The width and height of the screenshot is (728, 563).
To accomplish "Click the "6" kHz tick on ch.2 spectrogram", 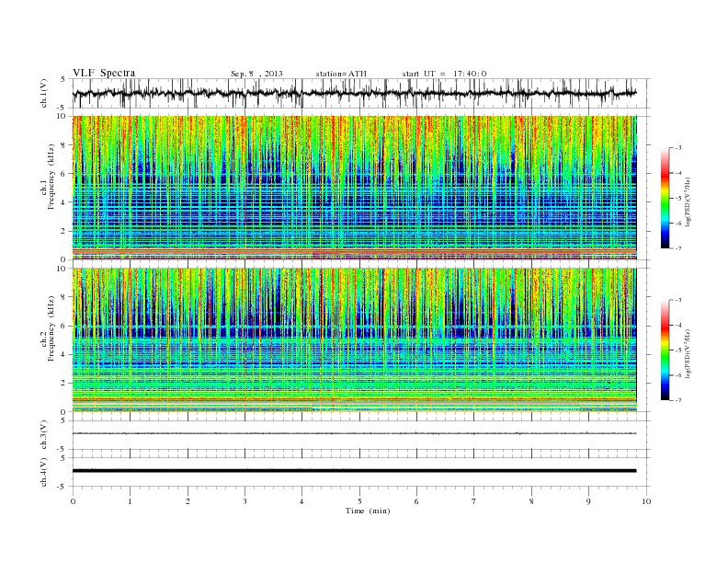I will coord(63,326).
